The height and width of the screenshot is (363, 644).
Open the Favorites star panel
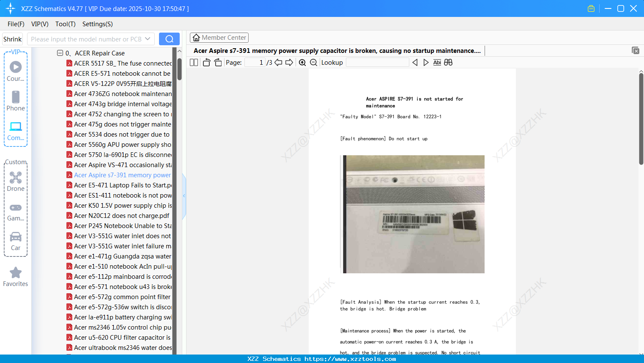tap(16, 277)
